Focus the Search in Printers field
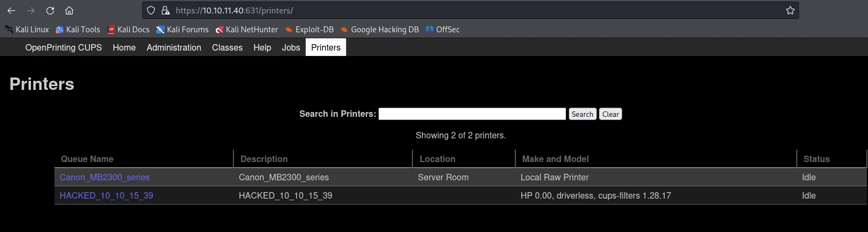The height and width of the screenshot is (232, 868). point(472,114)
